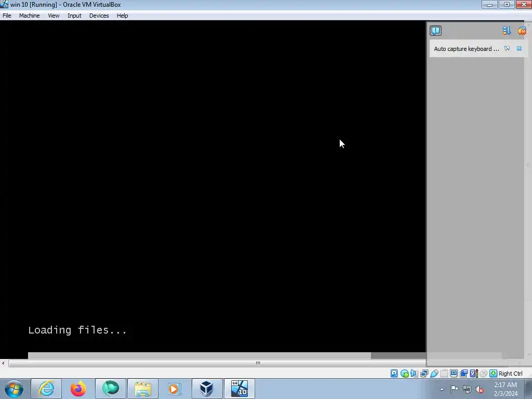Open the File menu
This screenshot has width=532, height=399.
7,16
